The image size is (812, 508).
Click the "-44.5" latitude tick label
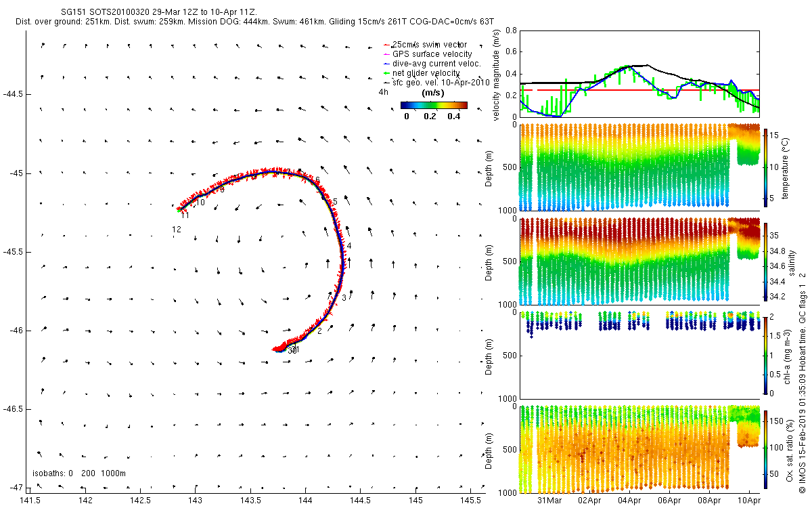(13, 93)
